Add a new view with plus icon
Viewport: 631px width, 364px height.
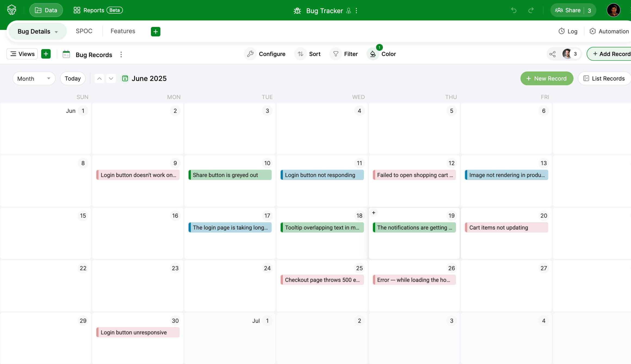point(46,54)
